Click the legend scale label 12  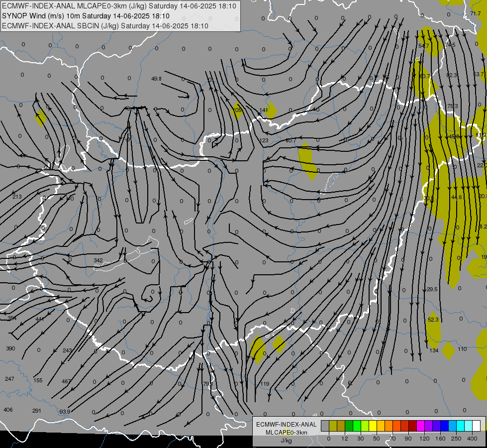344,439
